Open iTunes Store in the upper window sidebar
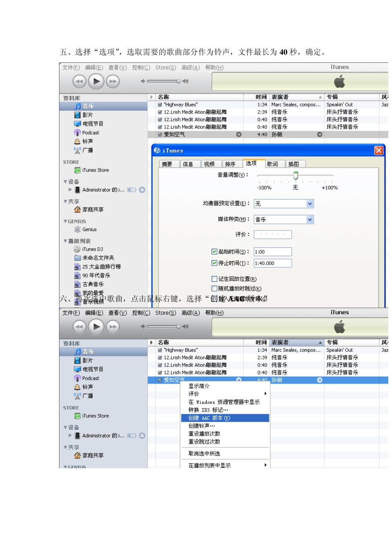 (92, 170)
